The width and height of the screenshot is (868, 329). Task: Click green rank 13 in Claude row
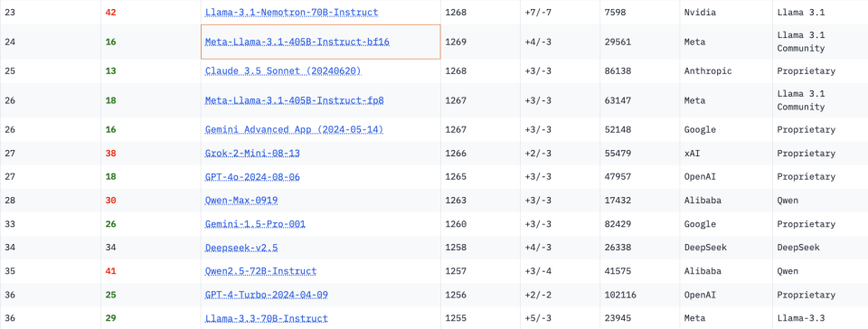click(110, 70)
